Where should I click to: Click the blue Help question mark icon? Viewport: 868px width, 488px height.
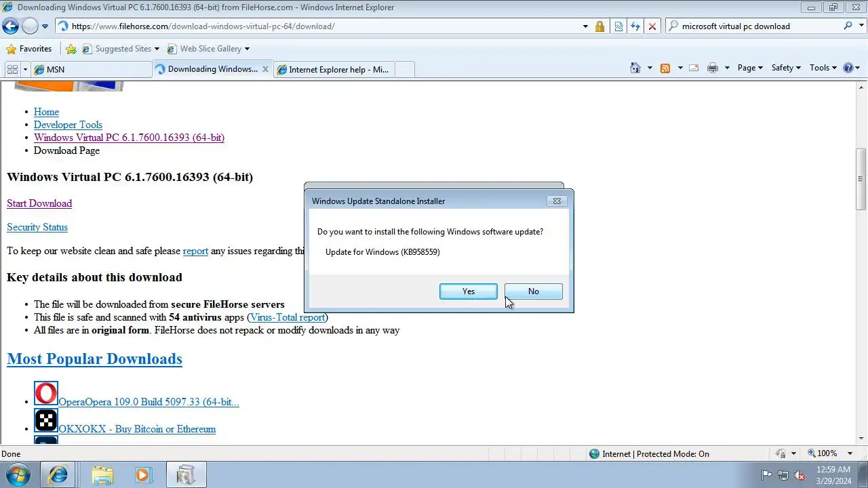point(848,68)
